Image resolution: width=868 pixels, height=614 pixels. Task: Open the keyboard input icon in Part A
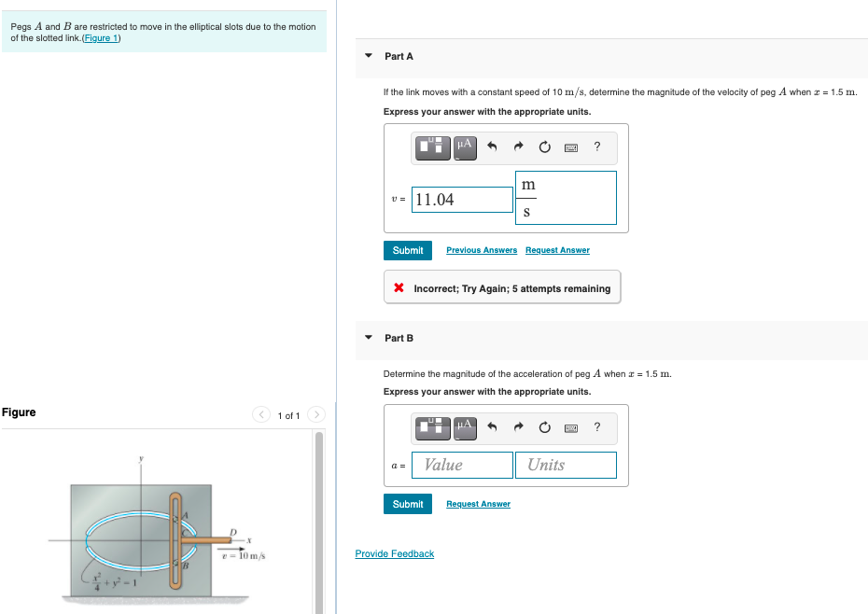tap(569, 147)
